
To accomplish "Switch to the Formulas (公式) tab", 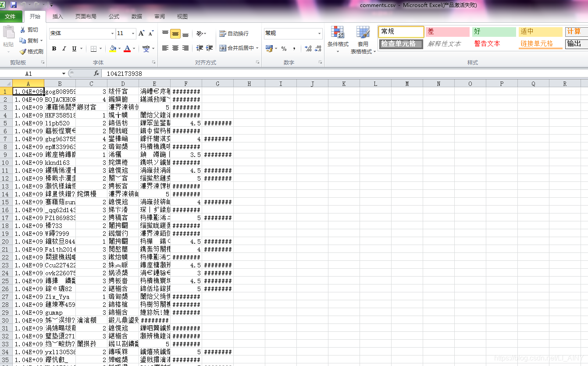I will coord(114,17).
